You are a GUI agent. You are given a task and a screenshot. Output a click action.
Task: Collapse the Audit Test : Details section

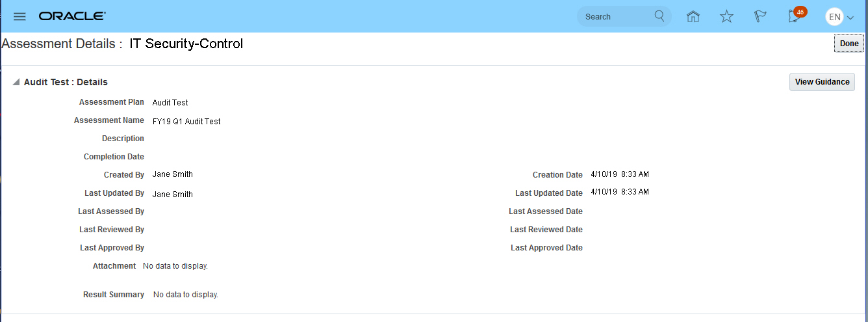tap(16, 82)
